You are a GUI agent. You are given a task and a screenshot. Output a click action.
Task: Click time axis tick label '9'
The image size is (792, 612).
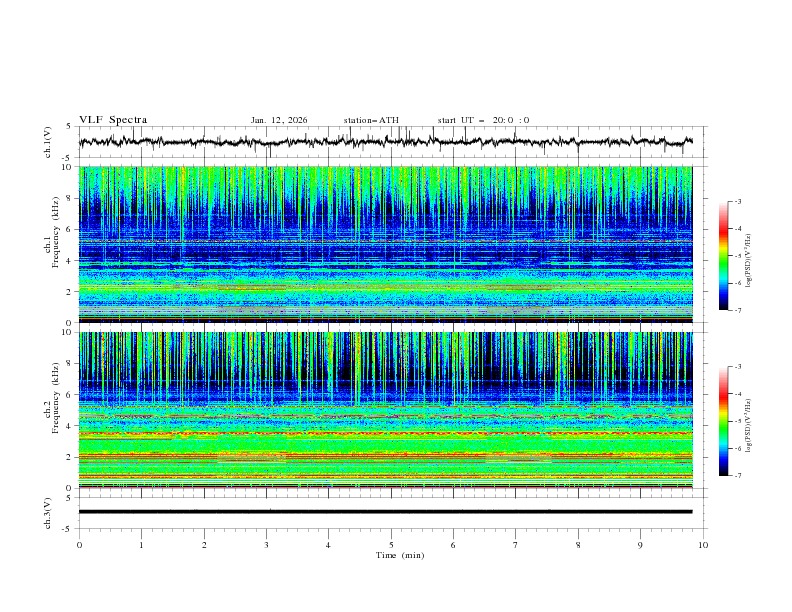click(x=641, y=545)
